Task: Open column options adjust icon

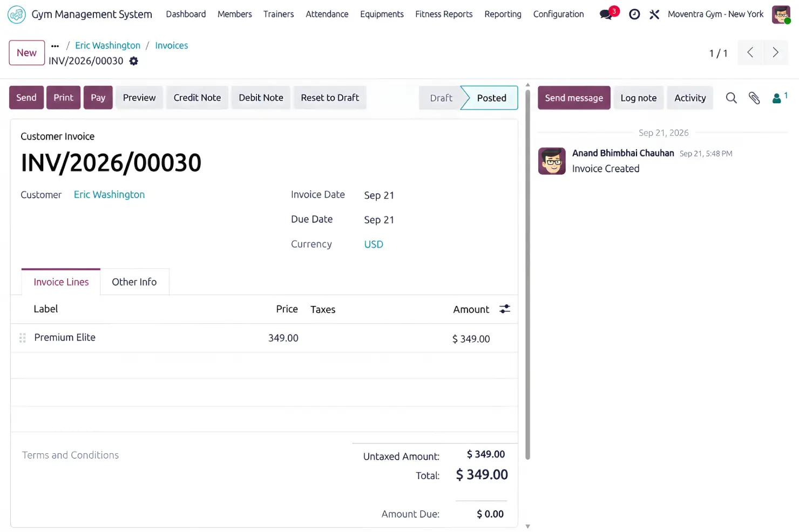Action: click(x=505, y=309)
